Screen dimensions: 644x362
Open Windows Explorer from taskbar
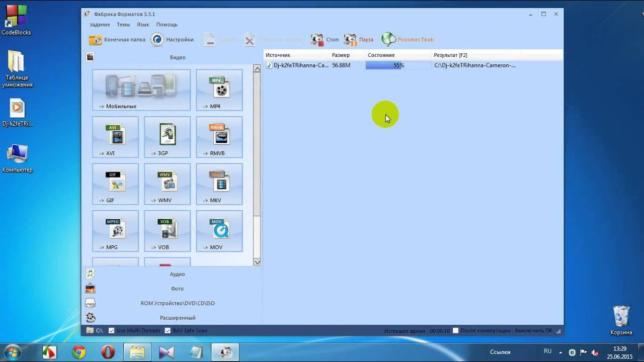point(137,352)
